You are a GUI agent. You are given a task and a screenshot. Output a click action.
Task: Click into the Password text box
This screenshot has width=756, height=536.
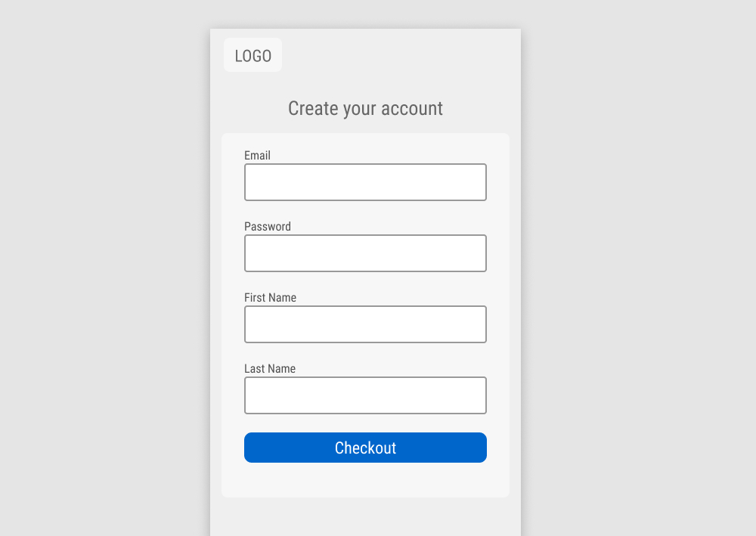(365, 253)
